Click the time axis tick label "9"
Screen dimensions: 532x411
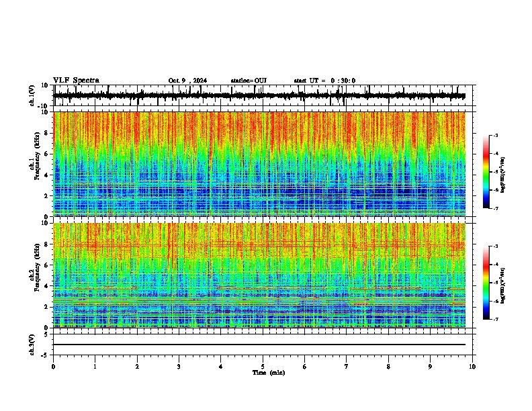pos(430,367)
